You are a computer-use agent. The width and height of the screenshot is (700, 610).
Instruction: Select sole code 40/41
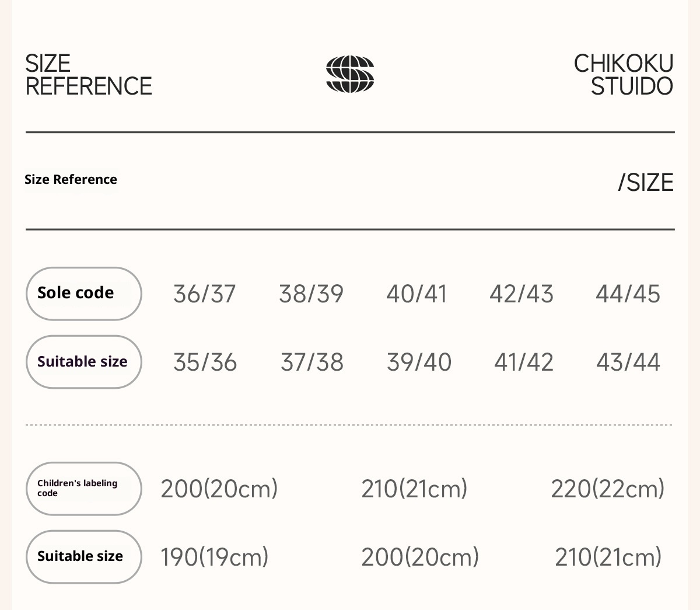(416, 294)
